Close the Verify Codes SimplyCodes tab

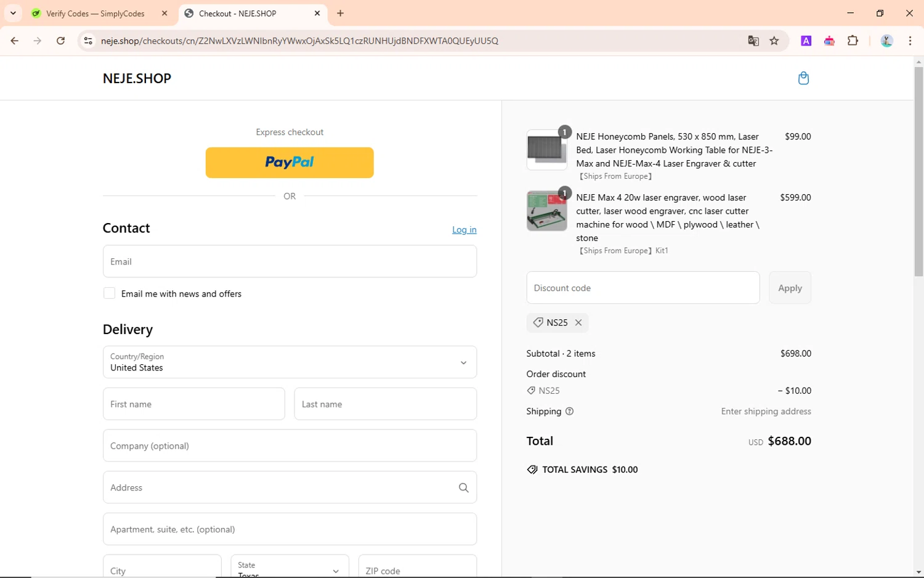pos(164,13)
